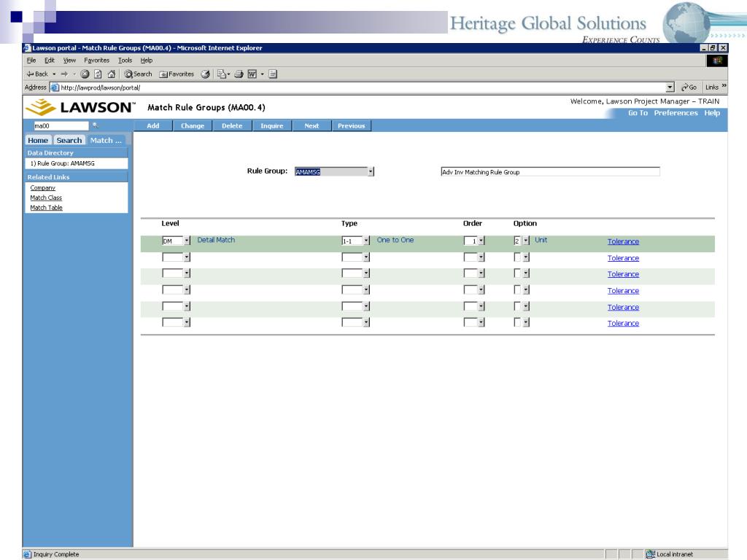Click the Inquire form button
747x560 pixels.
click(x=272, y=125)
